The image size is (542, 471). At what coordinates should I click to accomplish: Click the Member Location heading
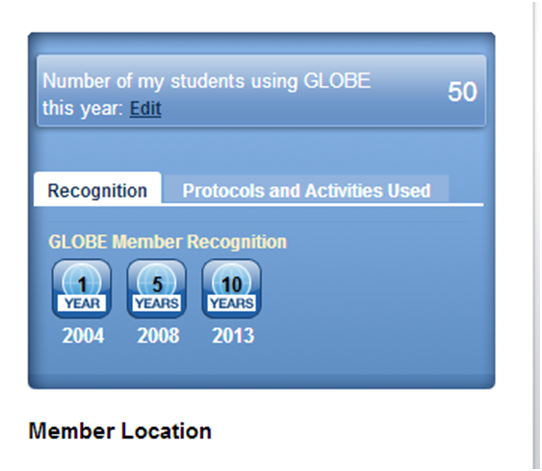tap(120, 431)
